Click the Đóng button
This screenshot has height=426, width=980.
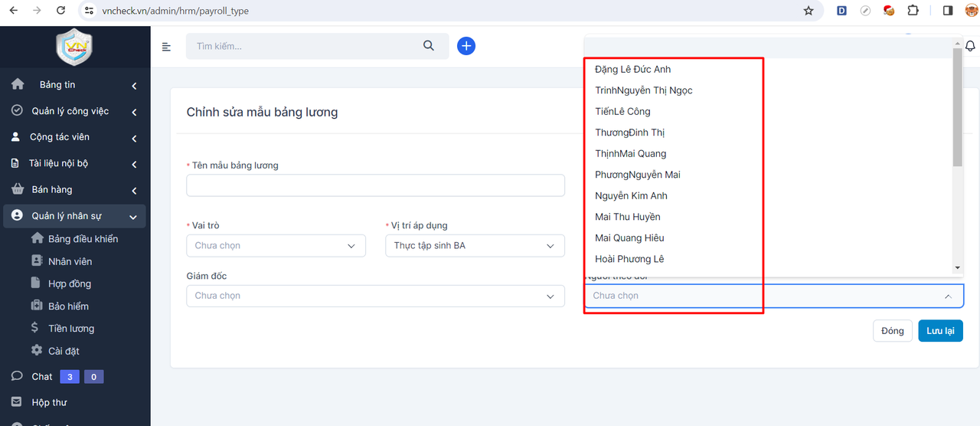tap(892, 331)
